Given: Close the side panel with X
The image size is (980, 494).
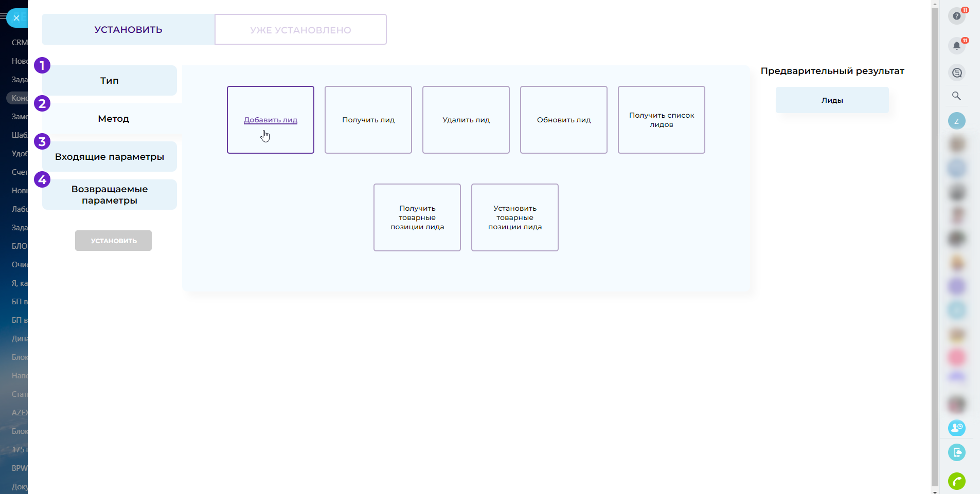Looking at the screenshot, I should tap(16, 18).
